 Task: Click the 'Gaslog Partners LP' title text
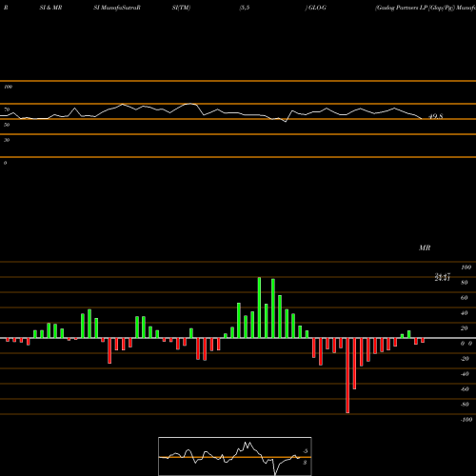(401, 8)
